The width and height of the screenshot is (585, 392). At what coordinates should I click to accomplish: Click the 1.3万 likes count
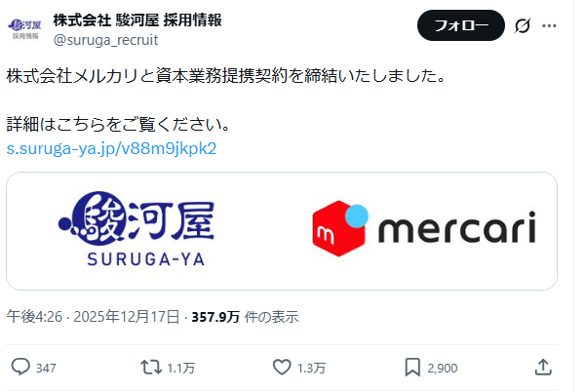tap(312, 369)
